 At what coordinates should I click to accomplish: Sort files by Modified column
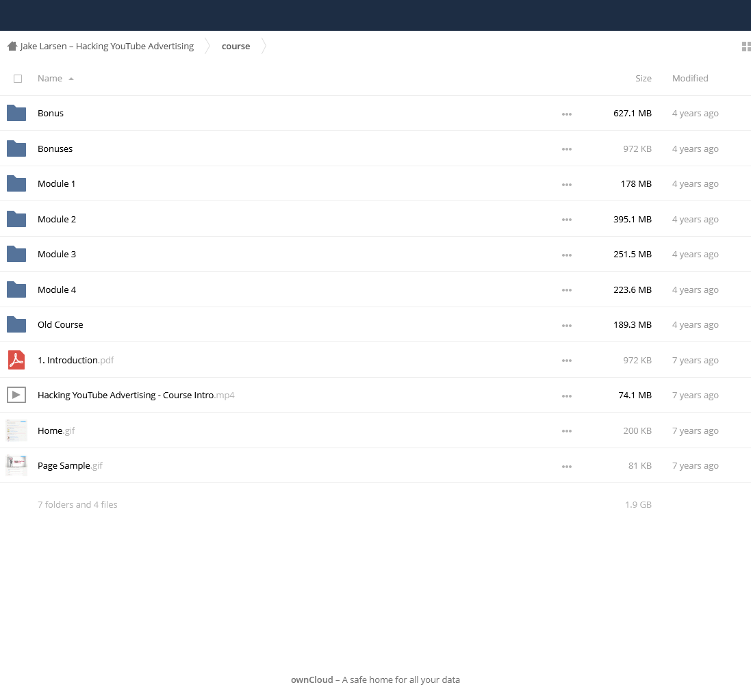coord(689,78)
